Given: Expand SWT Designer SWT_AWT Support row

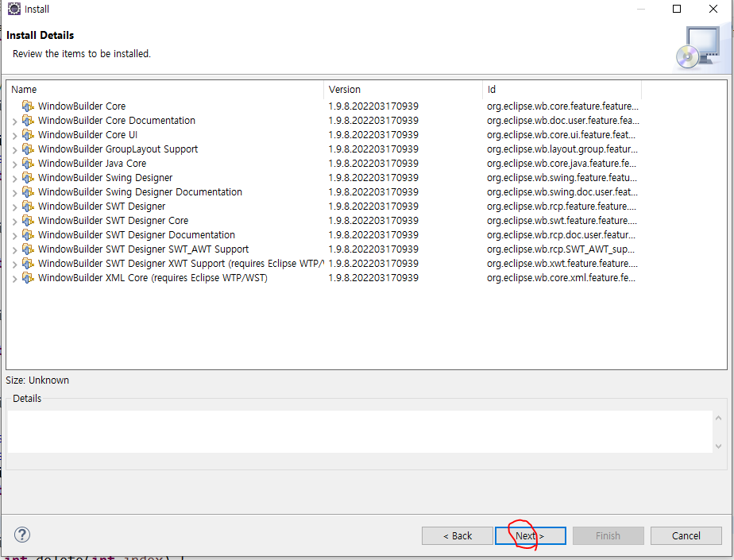Looking at the screenshot, I should [x=14, y=250].
